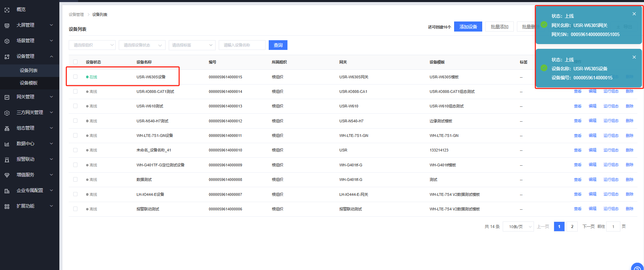
Task: Open the 10条/页 page size dropdown
Action: [518, 227]
